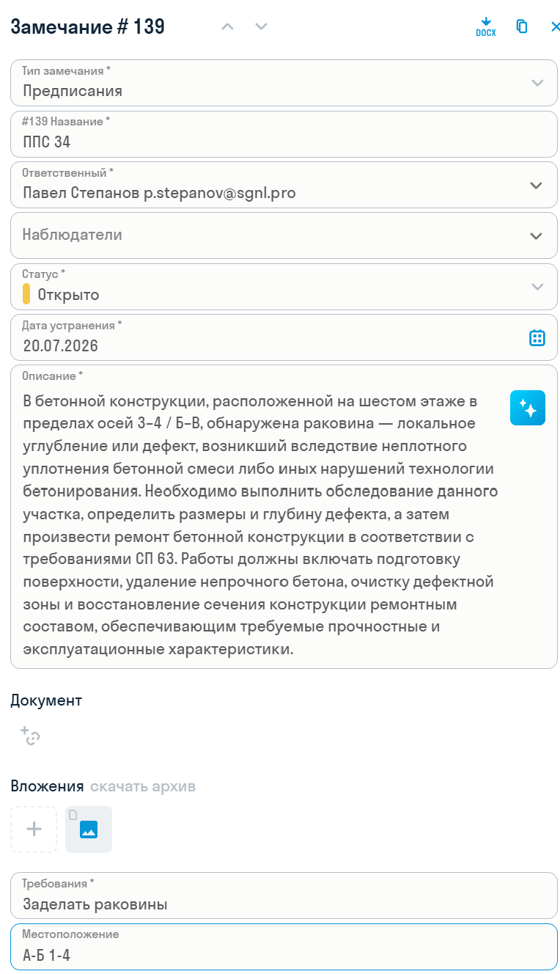Open the Статус dropdown showing Открыто
This screenshot has height=974, width=560.
tap(284, 287)
